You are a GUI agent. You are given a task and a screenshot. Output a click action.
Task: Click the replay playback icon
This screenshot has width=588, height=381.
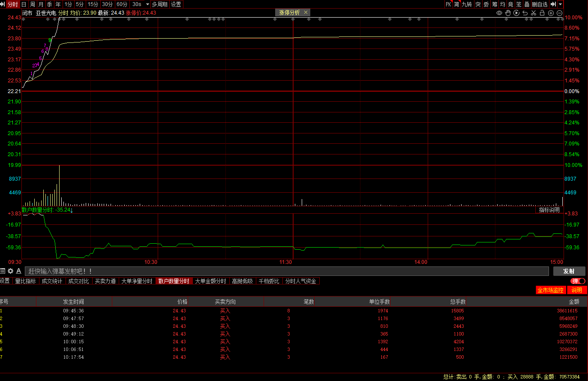(516, 13)
